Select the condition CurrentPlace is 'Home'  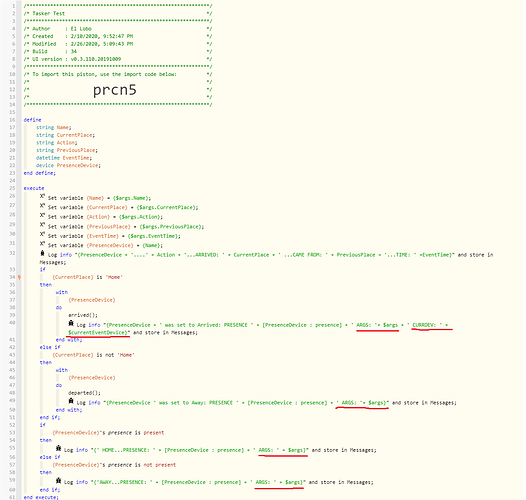click(88, 277)
